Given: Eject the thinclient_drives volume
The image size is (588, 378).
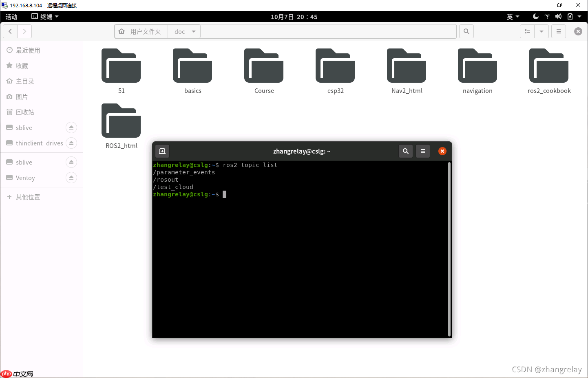Looking at the screenshot, I should pyautogui.click(x=71, y=143).
